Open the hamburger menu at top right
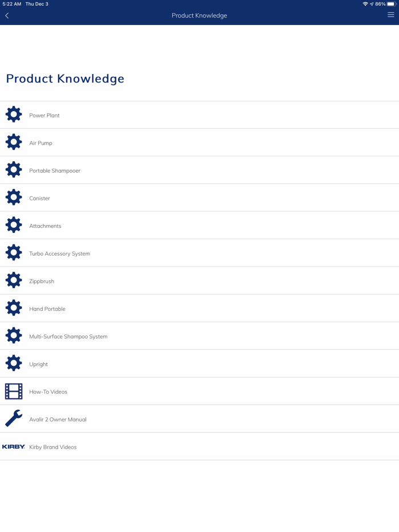 coord(391,15)
